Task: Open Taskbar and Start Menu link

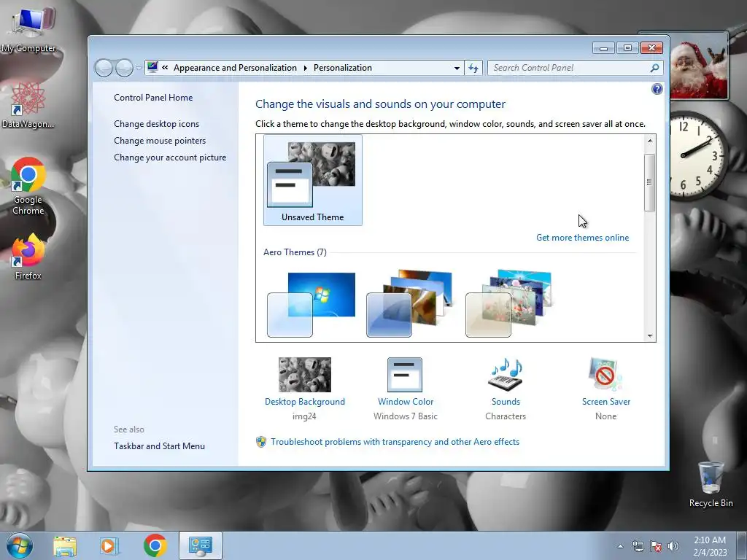Action: point(159,446)
